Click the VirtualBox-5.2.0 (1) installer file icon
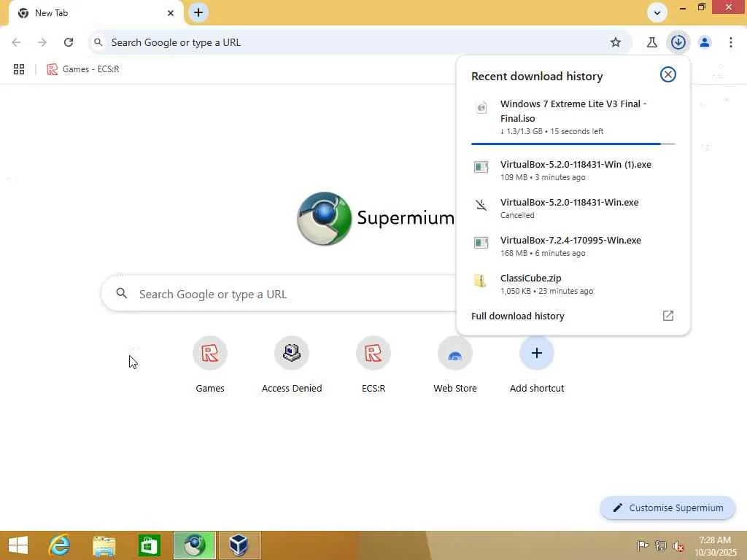Viewport: 747px width, 560px height. pyautogui.click(x=481, y=167)
